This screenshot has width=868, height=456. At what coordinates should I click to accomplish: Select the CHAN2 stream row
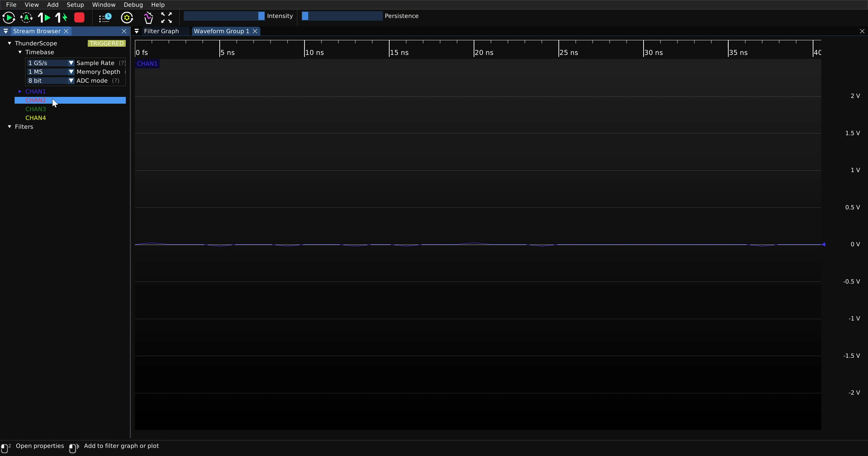pos(70,100)
